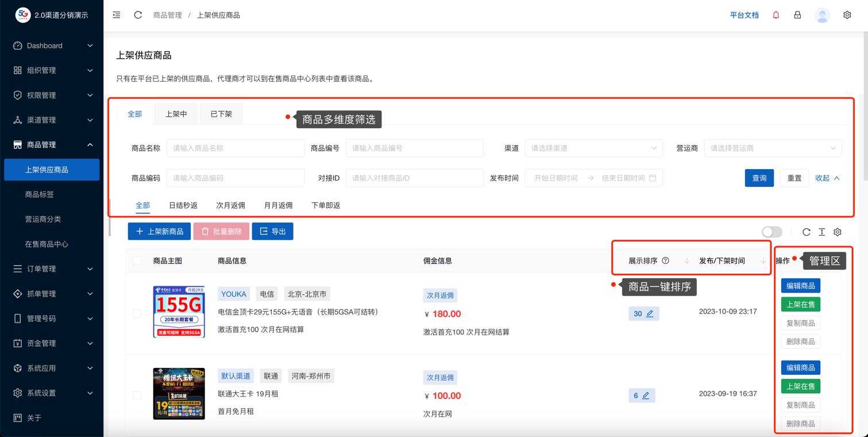Click the 商品名称 input field

point(235,148)
